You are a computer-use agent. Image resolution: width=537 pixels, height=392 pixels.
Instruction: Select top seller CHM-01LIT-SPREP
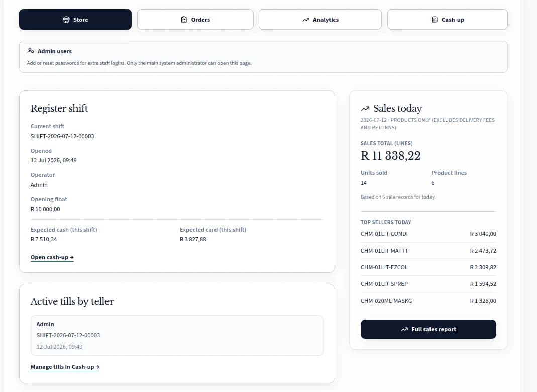pos(384,284)
